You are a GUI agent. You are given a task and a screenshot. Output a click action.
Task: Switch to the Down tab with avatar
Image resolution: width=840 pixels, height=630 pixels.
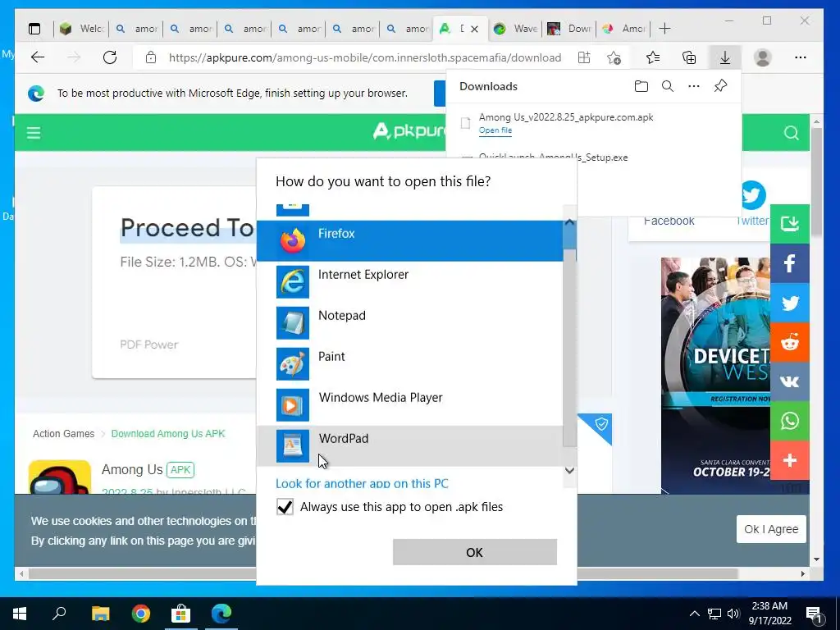569,29
